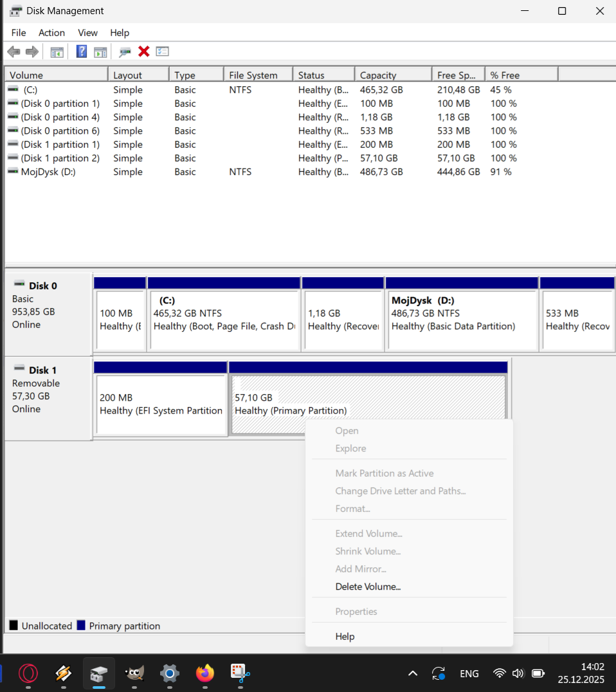Click the sync status tray icon
This screenshot has height=692, width=616.
click(x=439, y=673)
